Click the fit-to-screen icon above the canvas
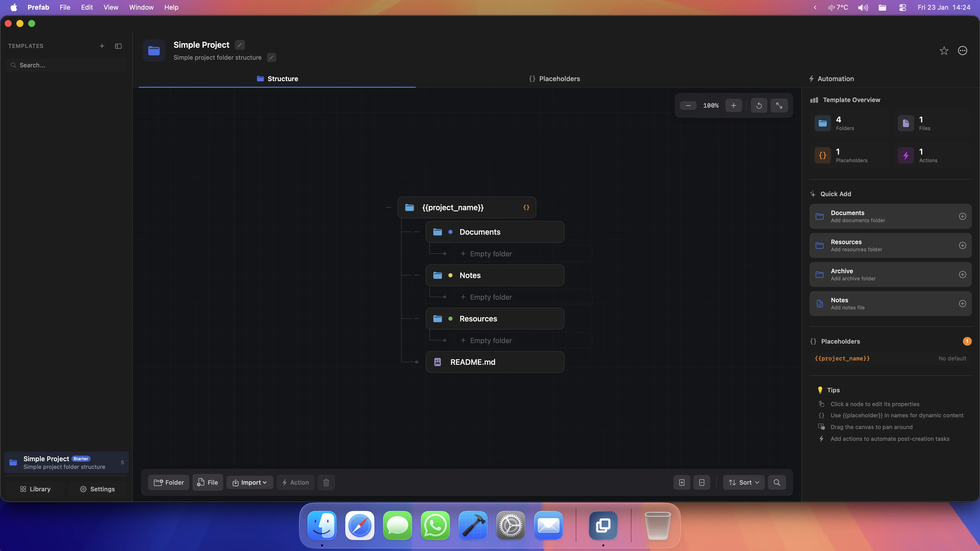The height and width of the screenshot is (551, 980). click(779, 105)
